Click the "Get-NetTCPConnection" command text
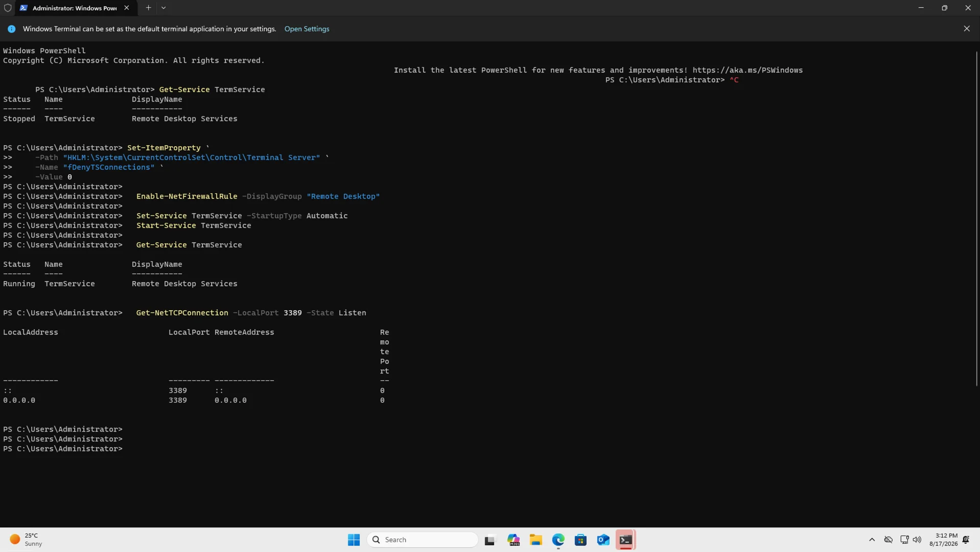980x552 pixels. (x=182, y=313)
